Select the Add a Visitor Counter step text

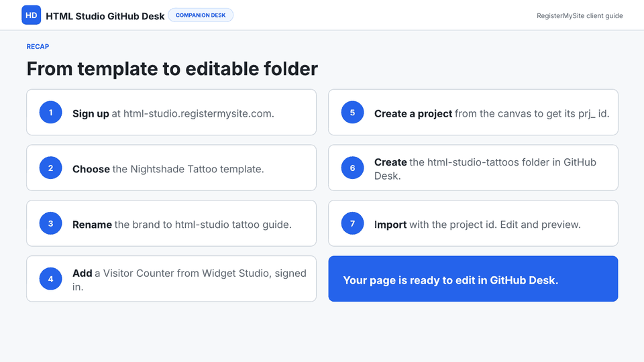[189, 280]
